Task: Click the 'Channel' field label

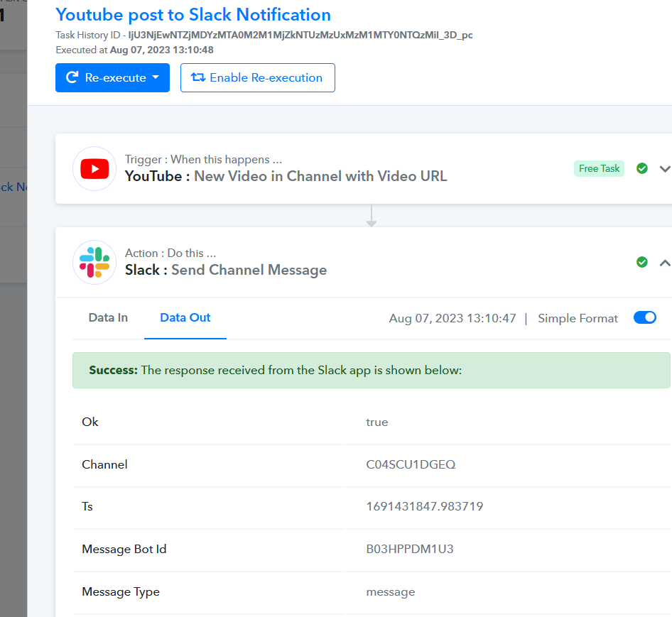Action: pos(104,464)
